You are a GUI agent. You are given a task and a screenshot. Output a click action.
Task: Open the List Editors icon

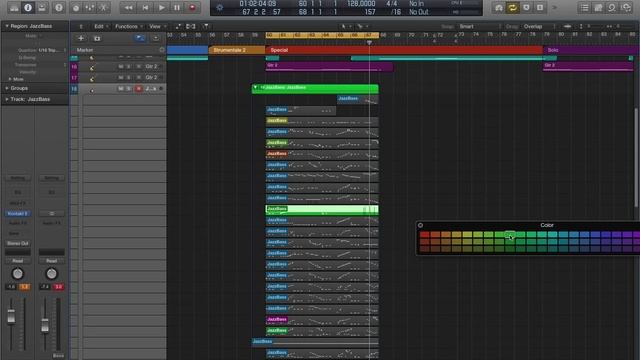click(x=584, y=7)
